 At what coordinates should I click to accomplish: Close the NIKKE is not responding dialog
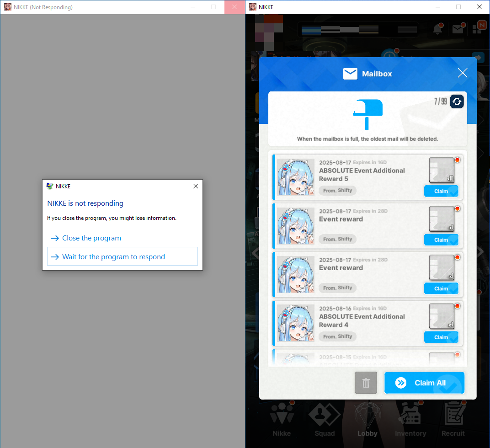[196, 186]
